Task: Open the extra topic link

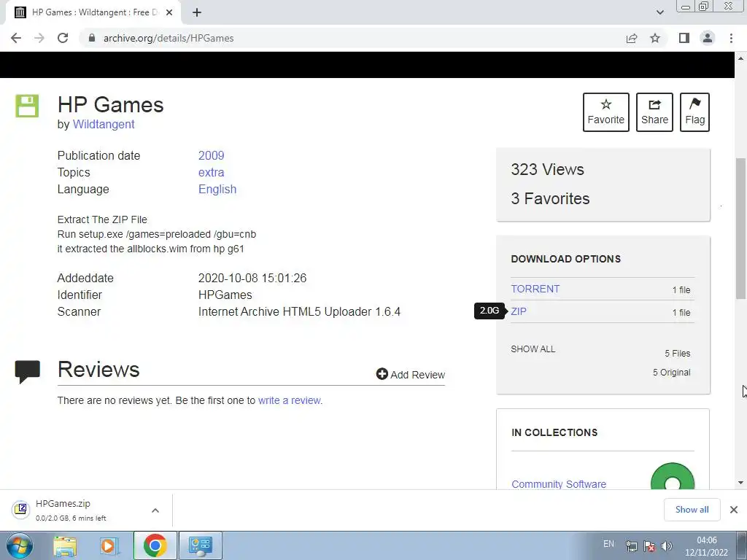Action: click(x=211, y=172)
